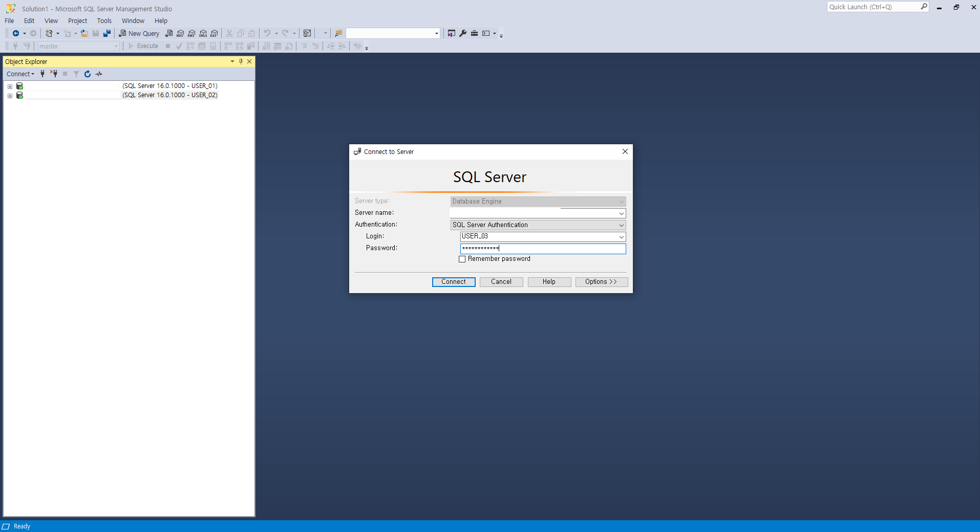Open a new MDX query
980x532 pixels.
(180, 33)
